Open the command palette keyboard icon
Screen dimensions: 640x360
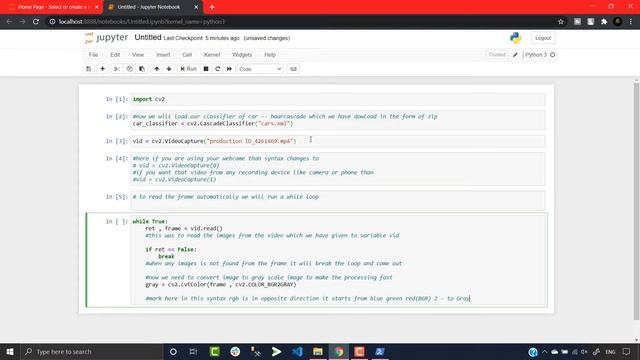pos(293,69)
